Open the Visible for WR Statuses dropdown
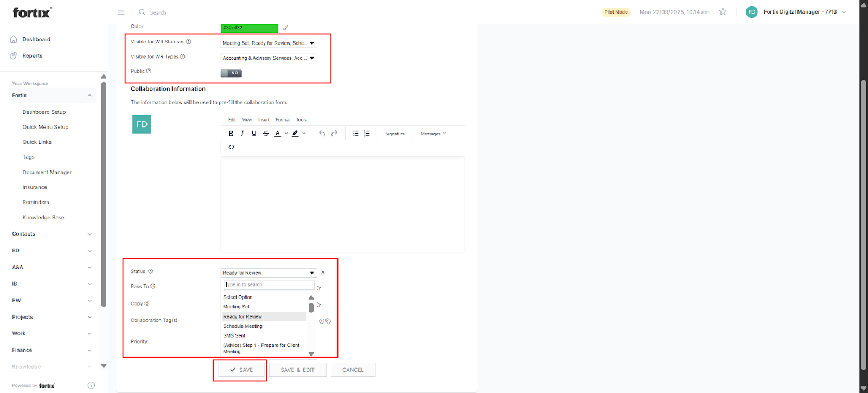868x393 pixels. (x=269, y=43)
